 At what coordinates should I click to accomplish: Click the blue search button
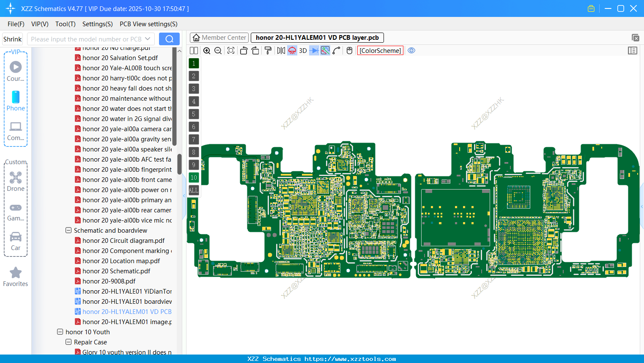click(x=169, y=39)
